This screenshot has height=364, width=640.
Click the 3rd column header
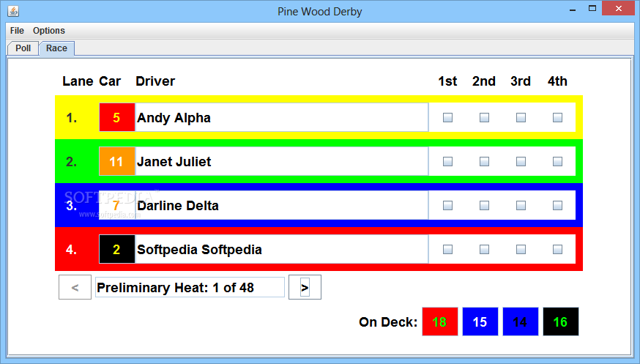tap(521, 81)
